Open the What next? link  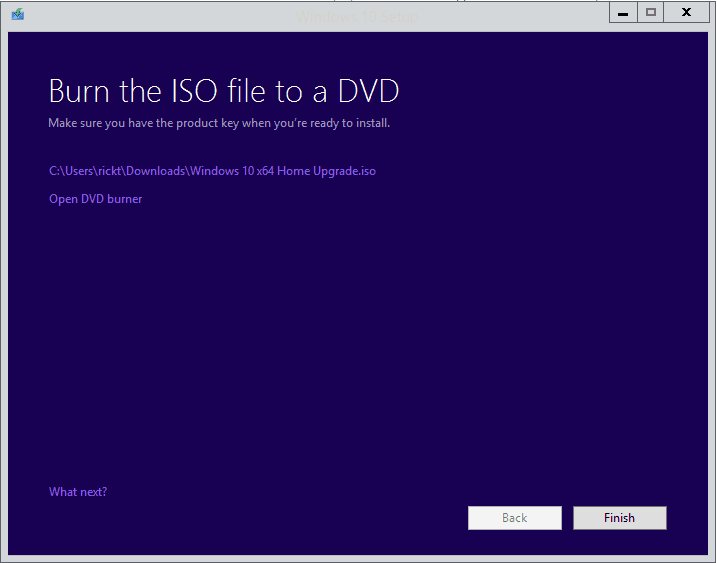[x=78, y=492]
